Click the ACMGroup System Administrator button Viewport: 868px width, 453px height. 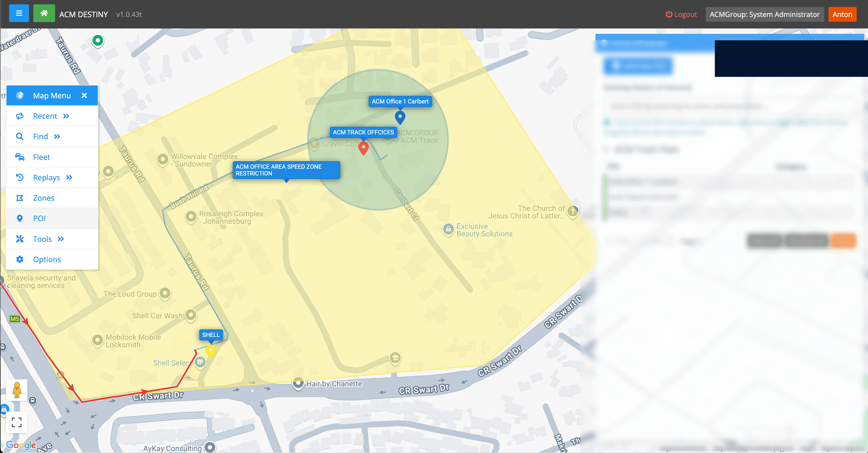tap(765, 14)
